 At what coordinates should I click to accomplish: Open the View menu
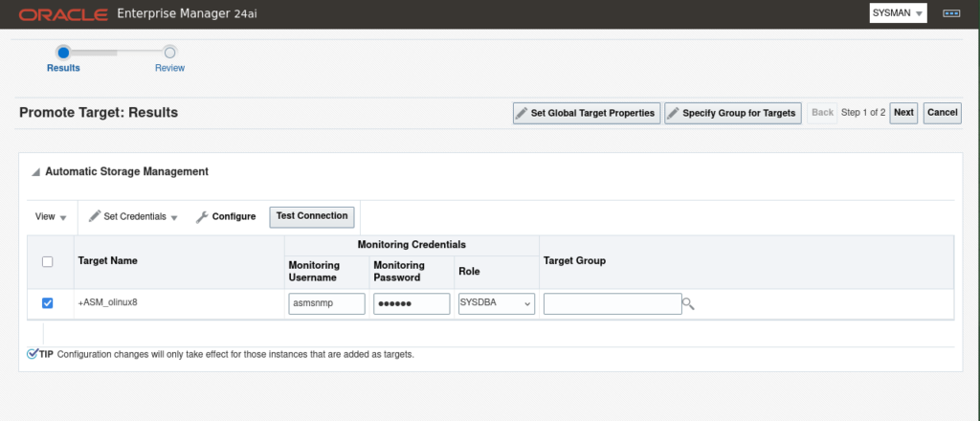(51, 217)
